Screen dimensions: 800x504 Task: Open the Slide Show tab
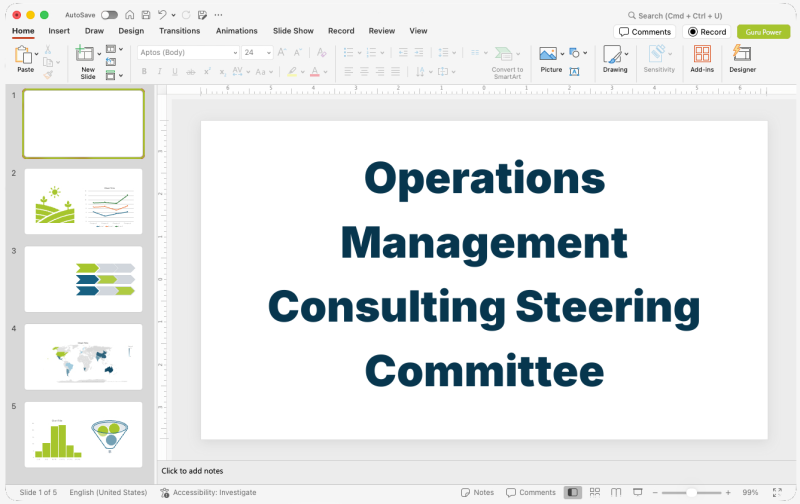point(293,31)
